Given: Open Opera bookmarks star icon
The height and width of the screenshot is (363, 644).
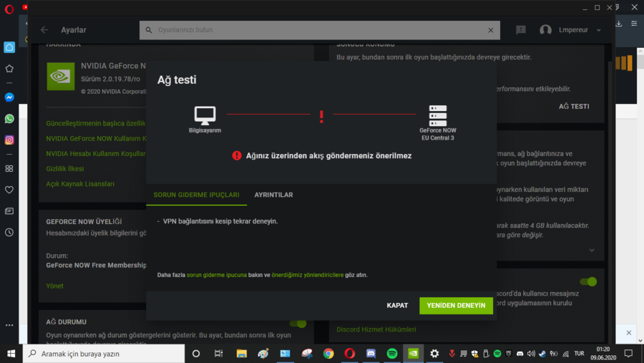Looking at the screenshot, I should click(9, 69).
